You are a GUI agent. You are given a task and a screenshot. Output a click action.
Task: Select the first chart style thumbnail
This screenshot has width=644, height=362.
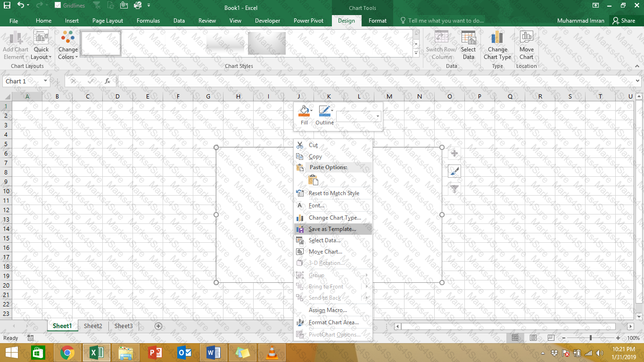click(x=100, y=43)
